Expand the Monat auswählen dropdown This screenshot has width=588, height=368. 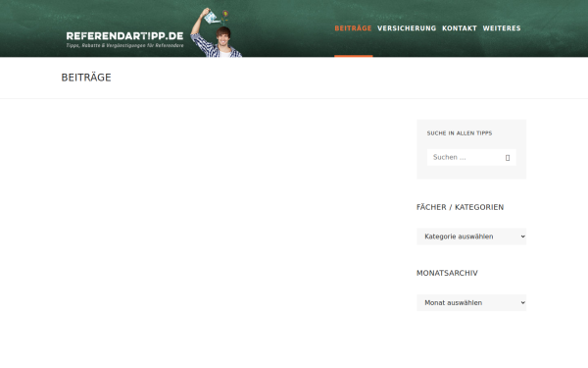pyautogui.click(x=471, y=302)
